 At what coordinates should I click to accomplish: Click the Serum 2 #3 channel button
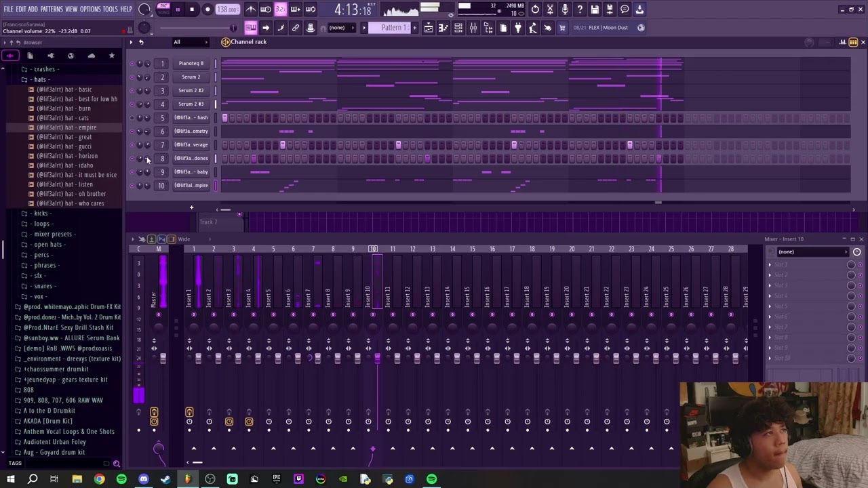pos(191,104)
